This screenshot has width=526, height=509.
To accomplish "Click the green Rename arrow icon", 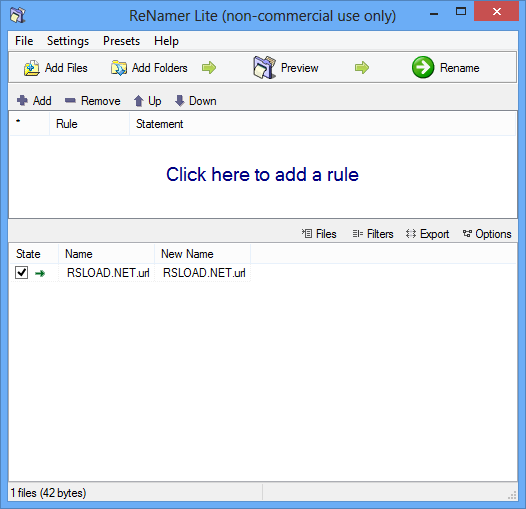I will (x=423, y=67).
